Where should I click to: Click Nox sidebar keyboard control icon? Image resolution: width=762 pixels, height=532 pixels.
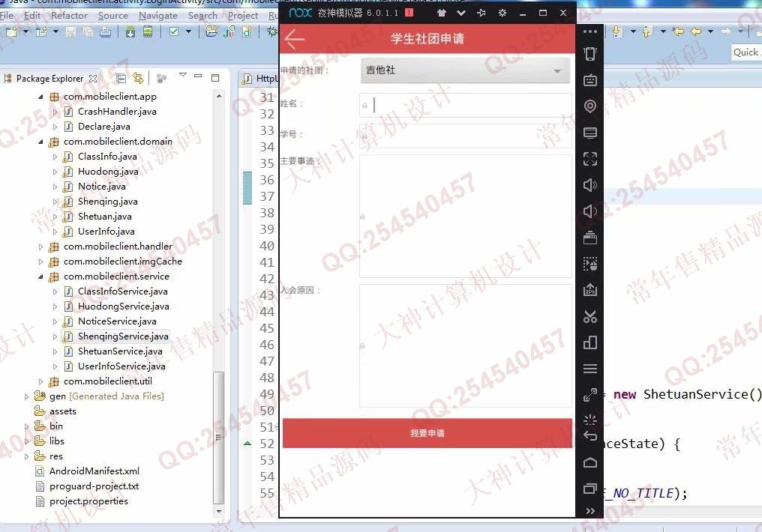point(590,80)
